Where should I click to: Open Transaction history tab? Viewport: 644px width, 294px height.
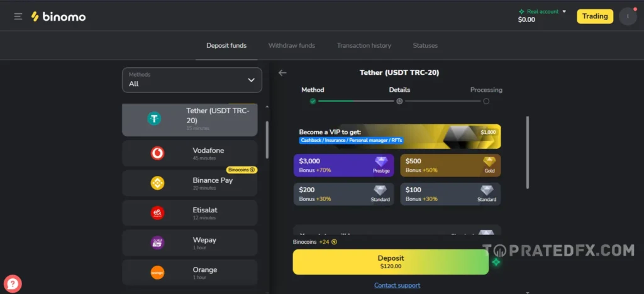click(364, 45)
